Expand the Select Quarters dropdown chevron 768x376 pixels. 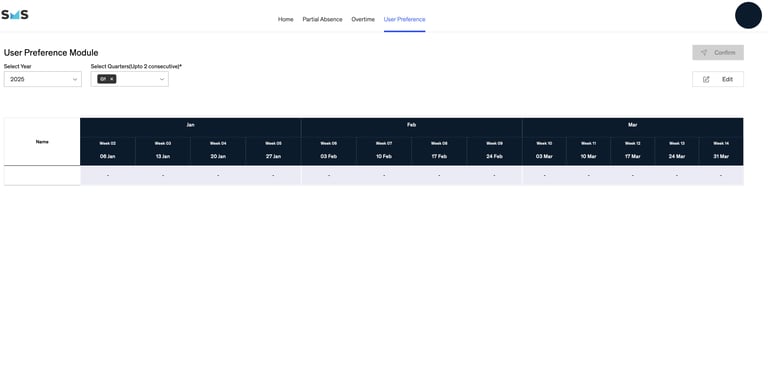point(162,79)
